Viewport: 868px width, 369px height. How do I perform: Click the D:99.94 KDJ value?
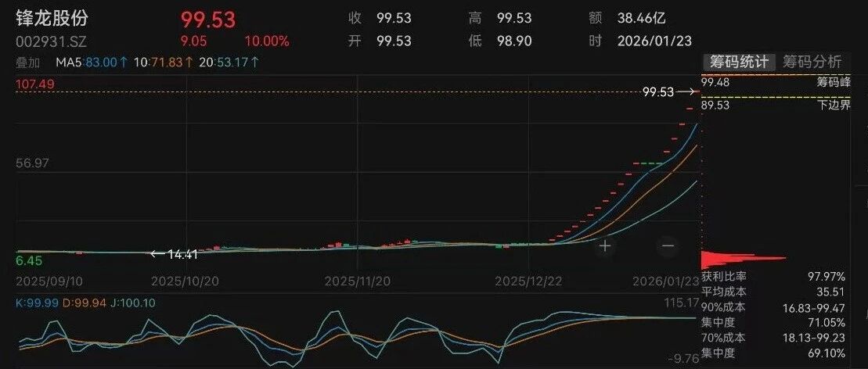tap(85, 303)
